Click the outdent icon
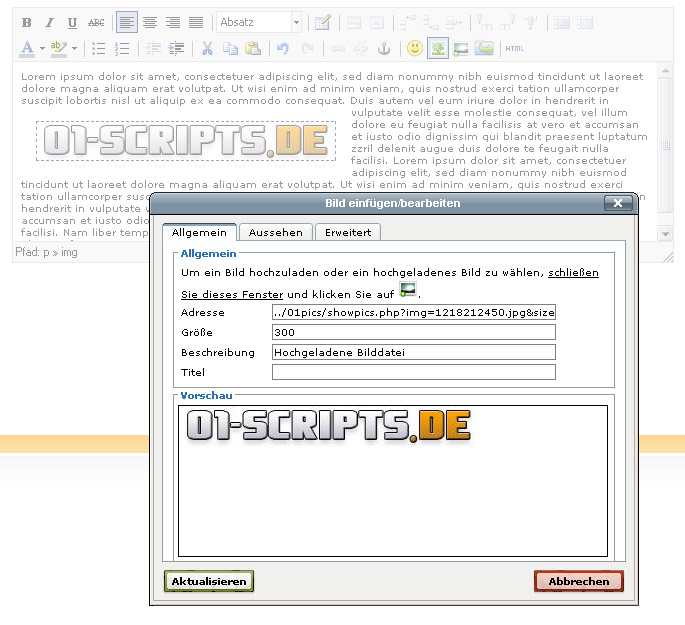Screen dimensions: 685x625 click(x=153, y=48)
